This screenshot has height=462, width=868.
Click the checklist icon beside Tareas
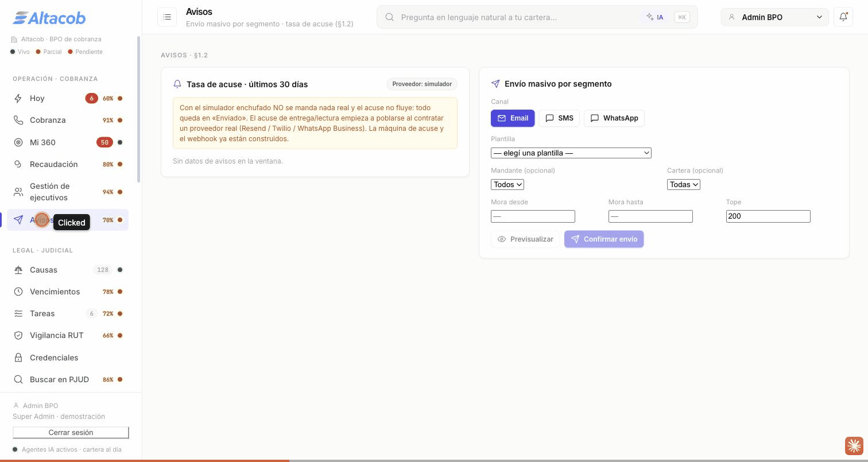pos(18,313)
